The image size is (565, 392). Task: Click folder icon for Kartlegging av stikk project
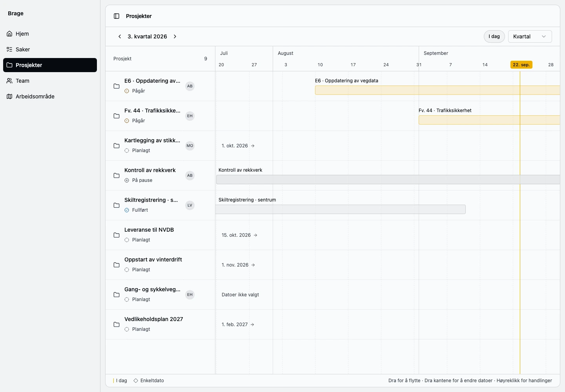point(117,146)
